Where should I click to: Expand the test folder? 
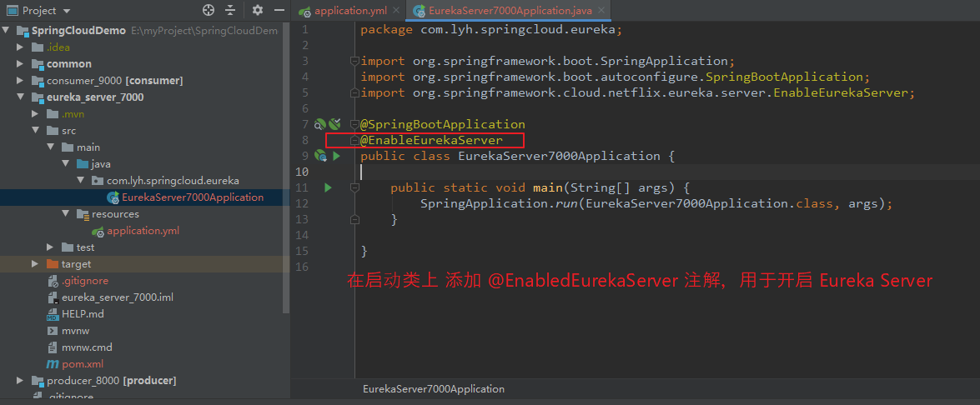tap(51, 247)
